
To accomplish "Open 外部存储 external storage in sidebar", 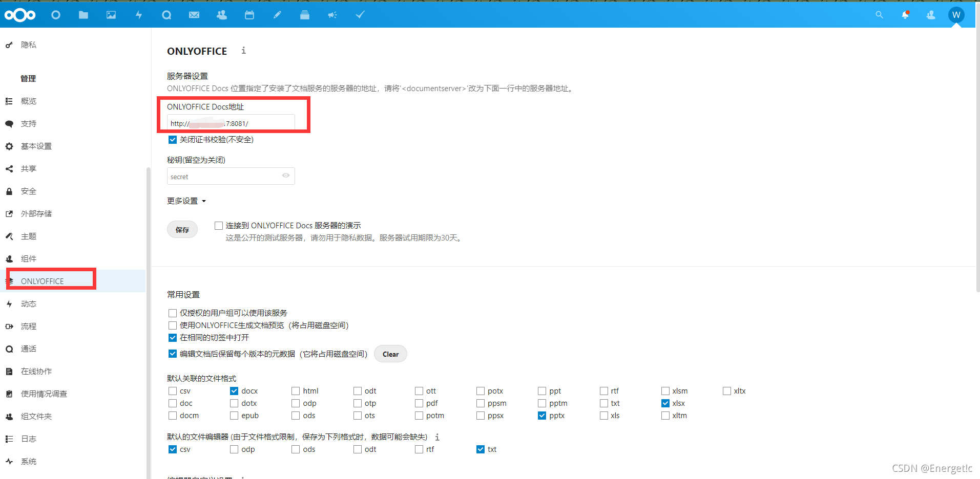I will pos(36,214).
